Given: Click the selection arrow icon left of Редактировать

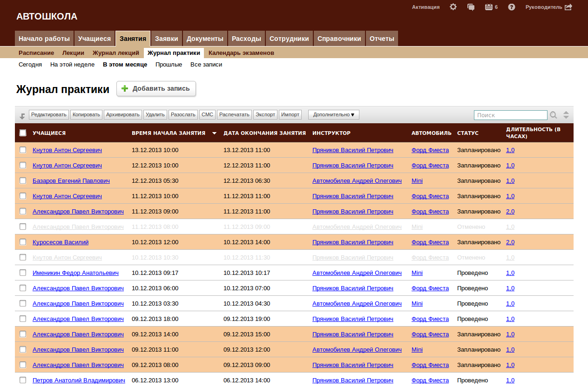Looking at the screenshot, I should pos(22,115).
